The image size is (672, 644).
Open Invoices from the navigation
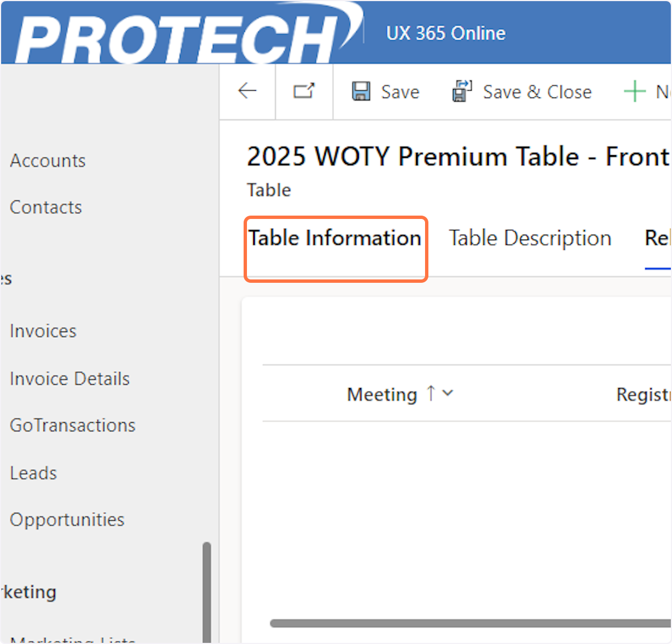coord(43,331)
